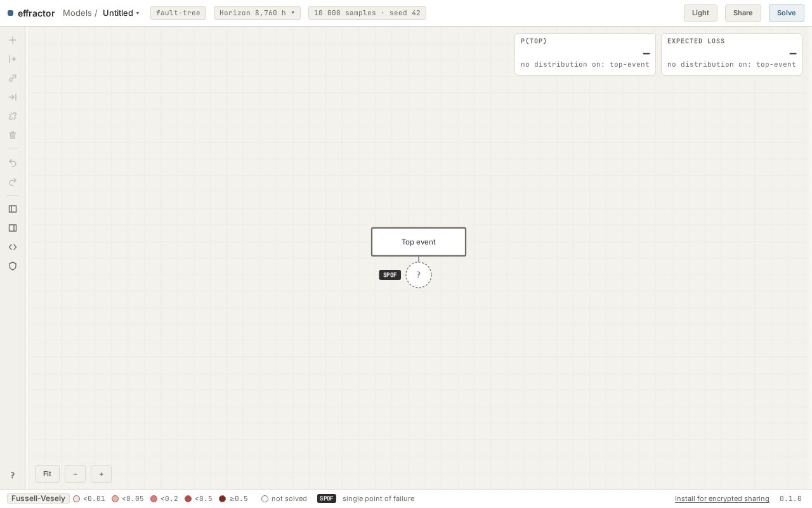Click the unlink broken chain icon
The width and height of the screenshot is (812, 508).
[12, 116]
